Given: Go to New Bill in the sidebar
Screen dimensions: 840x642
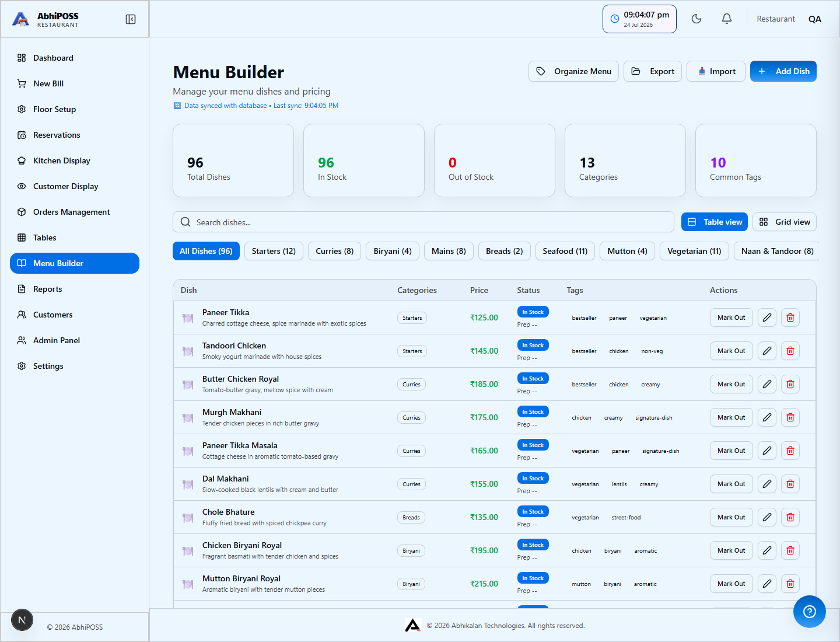Looking at the screenshot, I should point(75,83).
